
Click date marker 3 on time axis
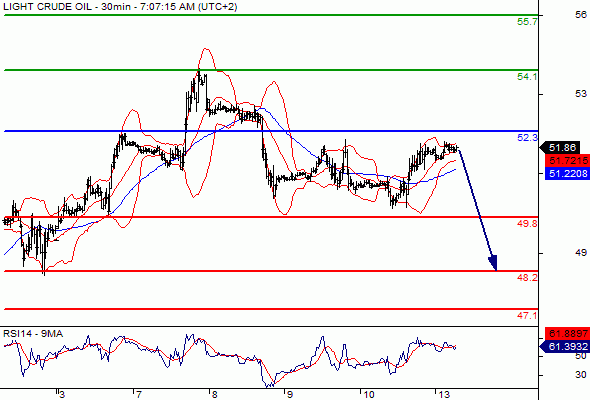tap(62, 394)
